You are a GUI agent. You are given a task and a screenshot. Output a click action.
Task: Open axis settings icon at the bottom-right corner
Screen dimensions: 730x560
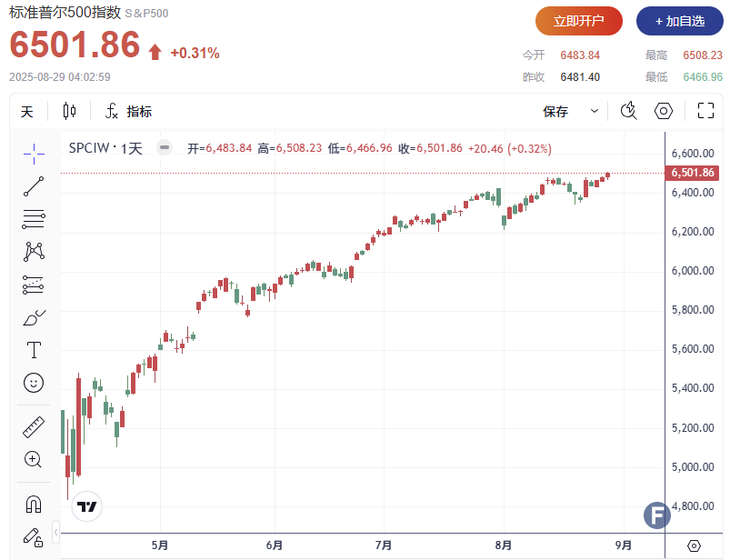[x=694, y=545]
